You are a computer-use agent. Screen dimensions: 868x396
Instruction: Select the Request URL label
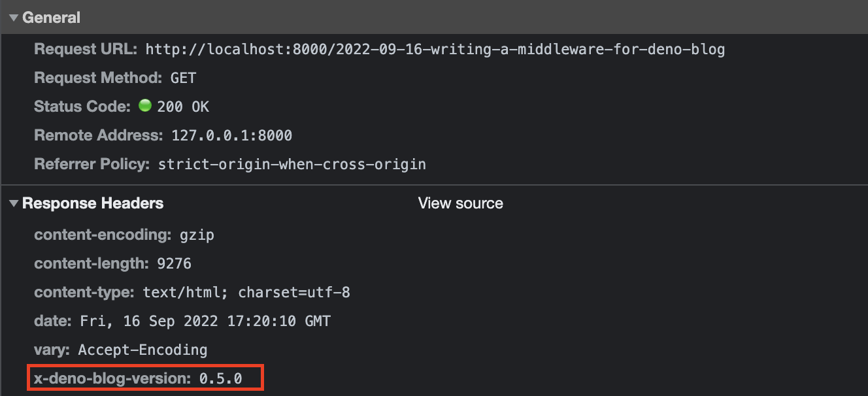point(86,49)
